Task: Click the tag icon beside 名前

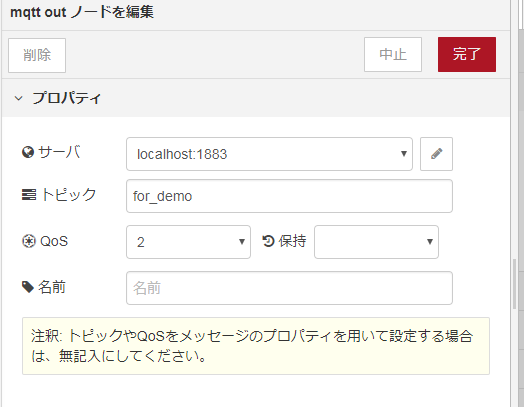Action: 28,287
